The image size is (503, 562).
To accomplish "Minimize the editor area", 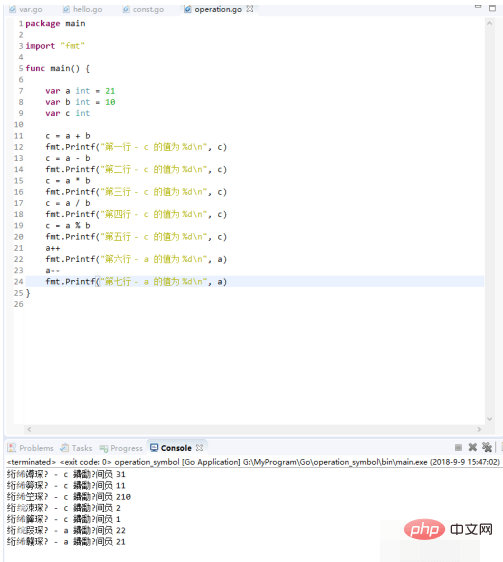I will coord(478,7).
